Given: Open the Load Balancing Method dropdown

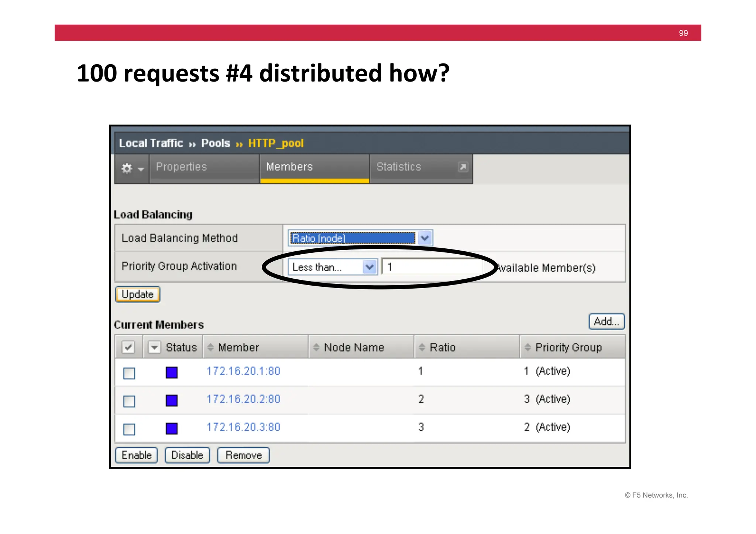Looking at the screenshot, I should 360,238.
